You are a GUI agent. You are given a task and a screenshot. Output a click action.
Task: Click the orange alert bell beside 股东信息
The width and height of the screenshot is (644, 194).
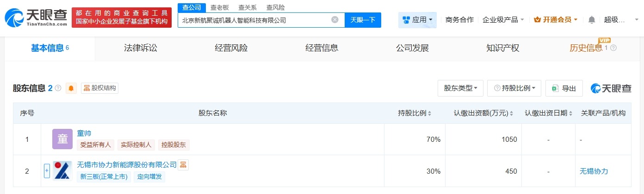(x=71, y=88)
